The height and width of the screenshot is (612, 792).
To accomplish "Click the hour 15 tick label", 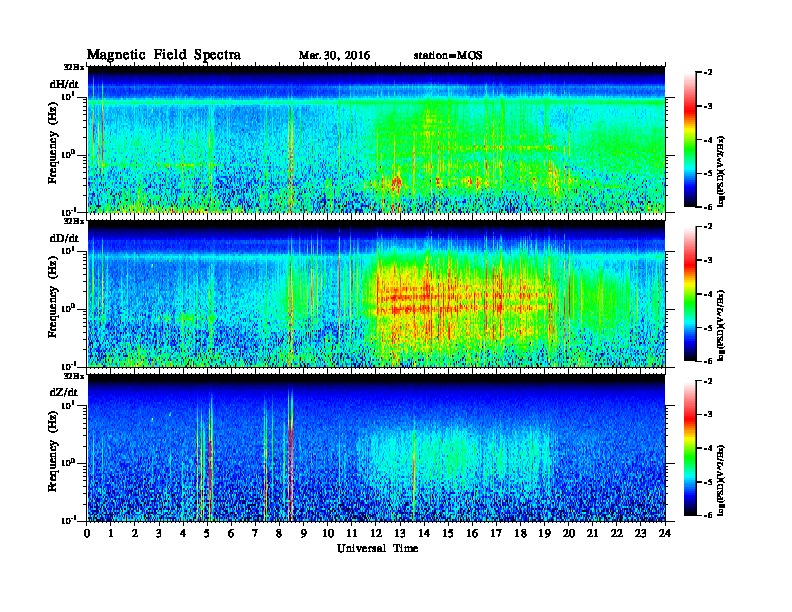I will click(449, 534).
